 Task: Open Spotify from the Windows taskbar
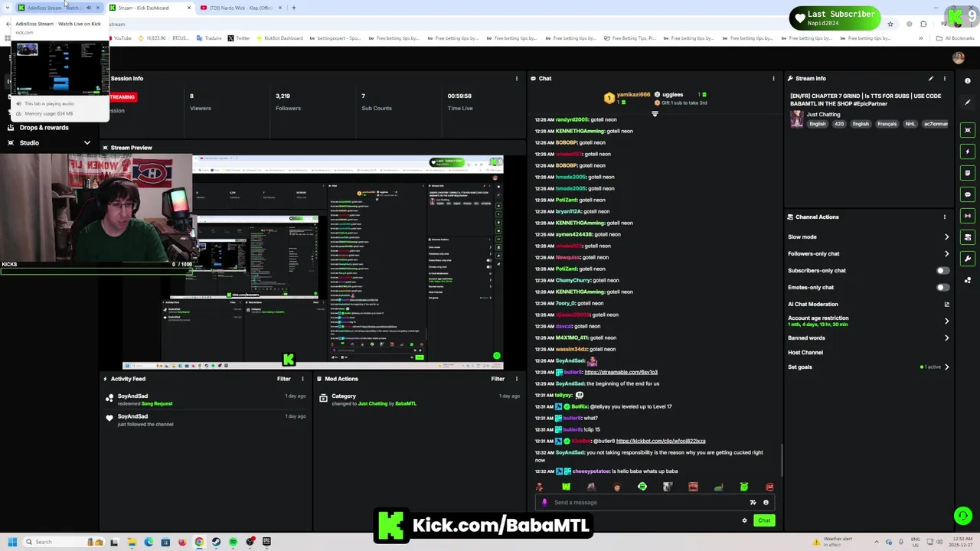(233, 542)
